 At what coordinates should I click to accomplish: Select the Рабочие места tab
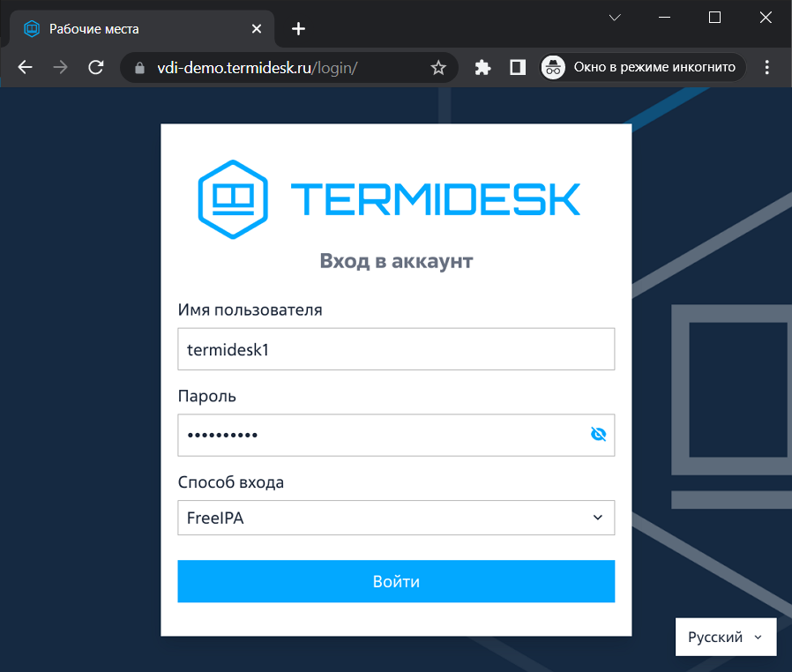141,29
